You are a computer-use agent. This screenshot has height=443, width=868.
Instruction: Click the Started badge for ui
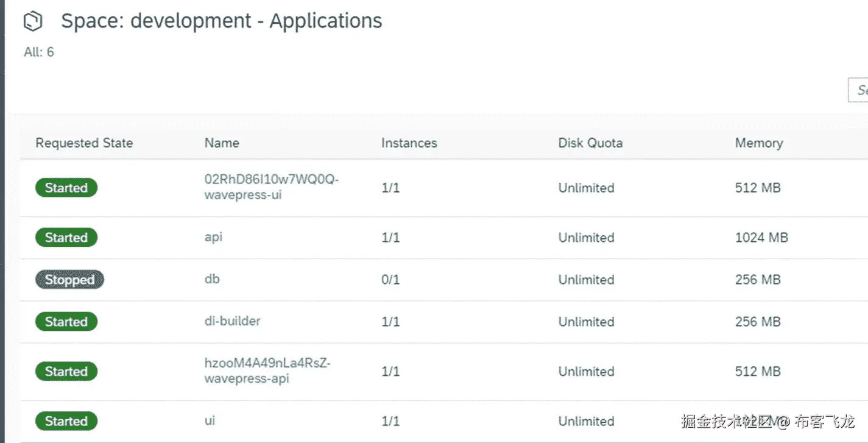66,421
